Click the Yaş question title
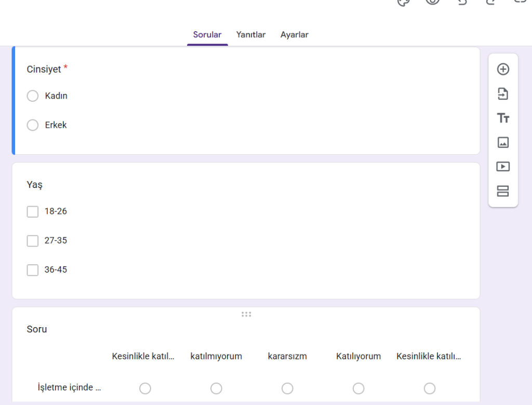The height and width of the screenshot is (405, 532). click(34, 185)
